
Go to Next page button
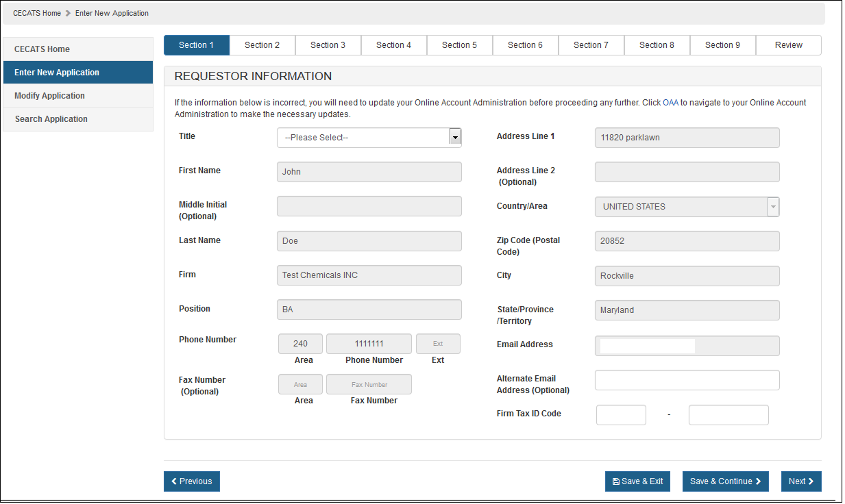[x=801, y=482]
